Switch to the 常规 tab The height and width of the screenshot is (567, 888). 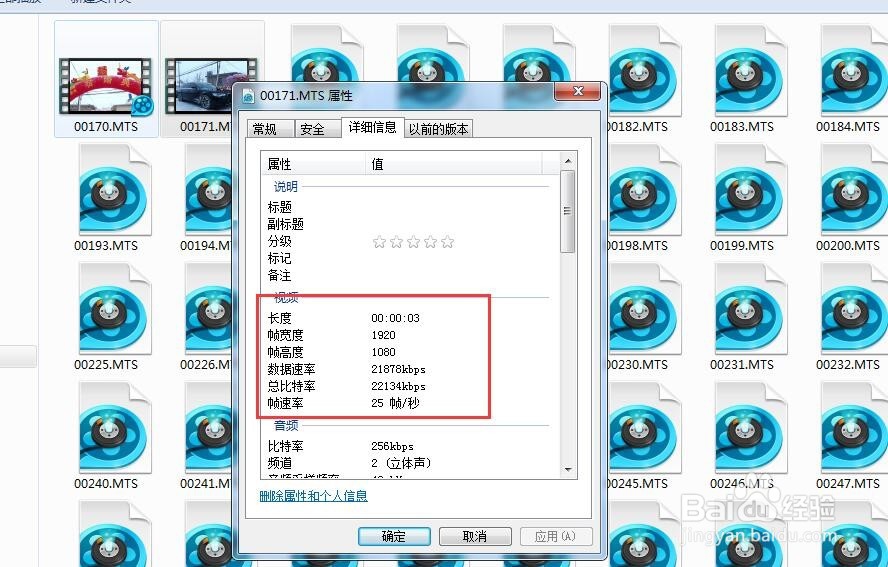pyautogui.click(x=270, y=129)
